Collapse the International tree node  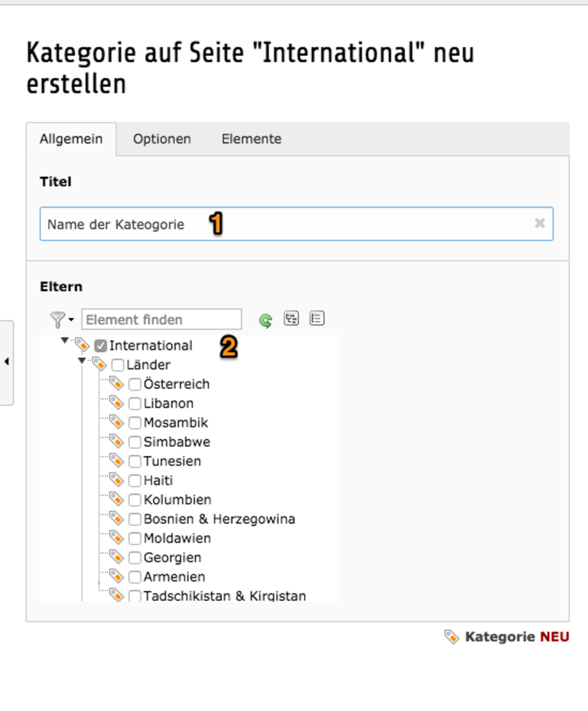coord(65,340)
